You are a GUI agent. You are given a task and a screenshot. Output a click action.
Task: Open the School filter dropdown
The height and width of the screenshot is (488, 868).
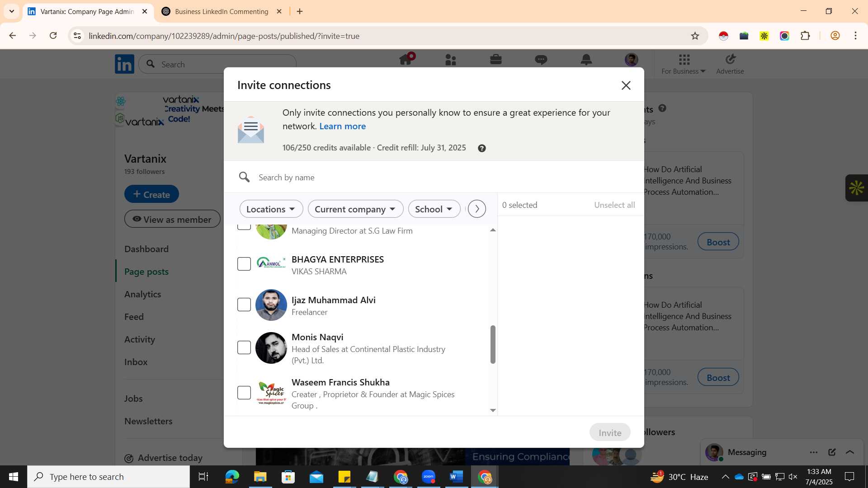pyautogui.click(x=434, y=209)
